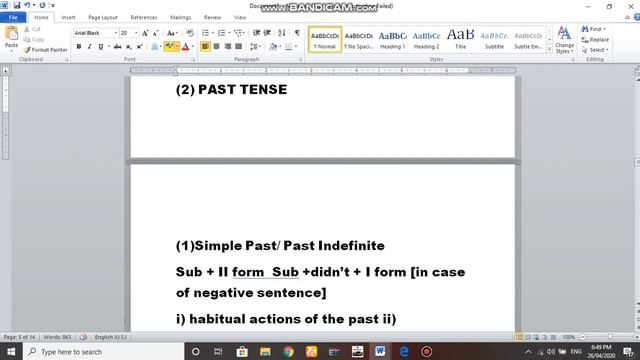Apply the Title style
This screenshot has height=360, width=640.
[460, 40]
